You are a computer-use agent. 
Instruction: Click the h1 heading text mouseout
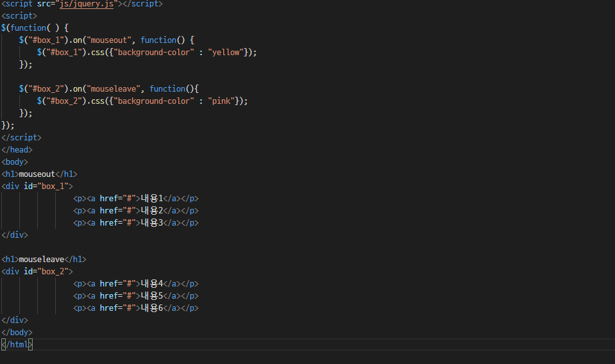point(37,174)
